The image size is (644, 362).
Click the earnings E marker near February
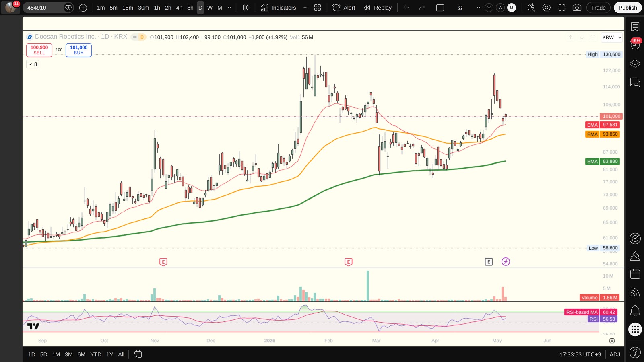[349, 262]
